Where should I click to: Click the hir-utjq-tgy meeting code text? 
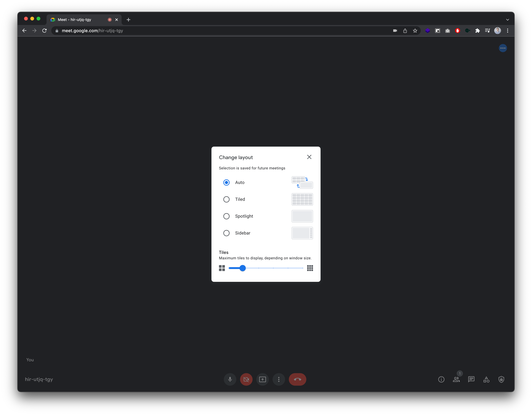click(39, 379)
